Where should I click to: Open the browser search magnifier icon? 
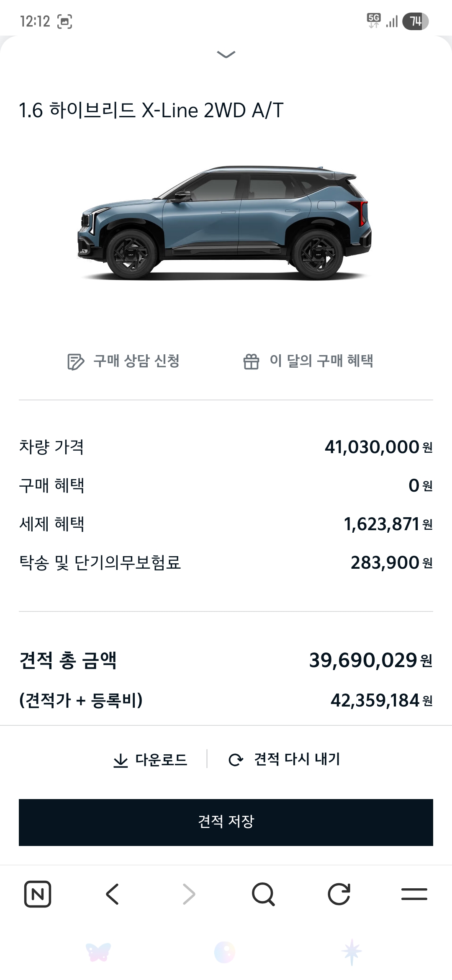coord(263,894)
